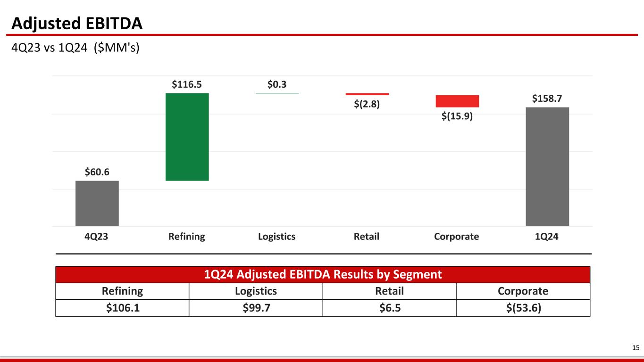Click the Adjusted EBITDA slide title
644x362 pixels.
[x=77, y=23]
